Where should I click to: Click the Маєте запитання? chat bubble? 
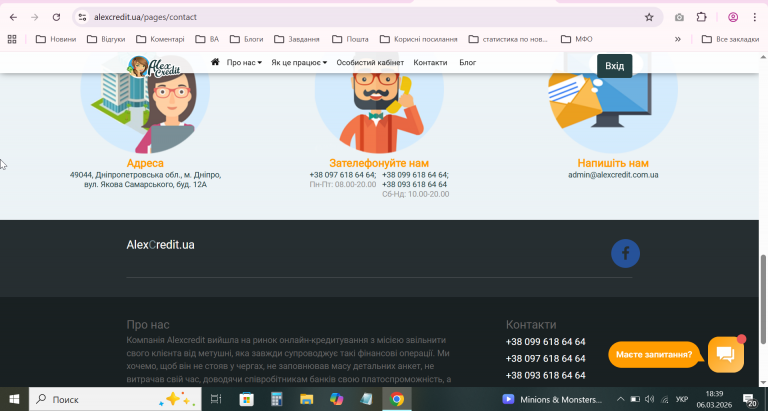click(654, 354)
